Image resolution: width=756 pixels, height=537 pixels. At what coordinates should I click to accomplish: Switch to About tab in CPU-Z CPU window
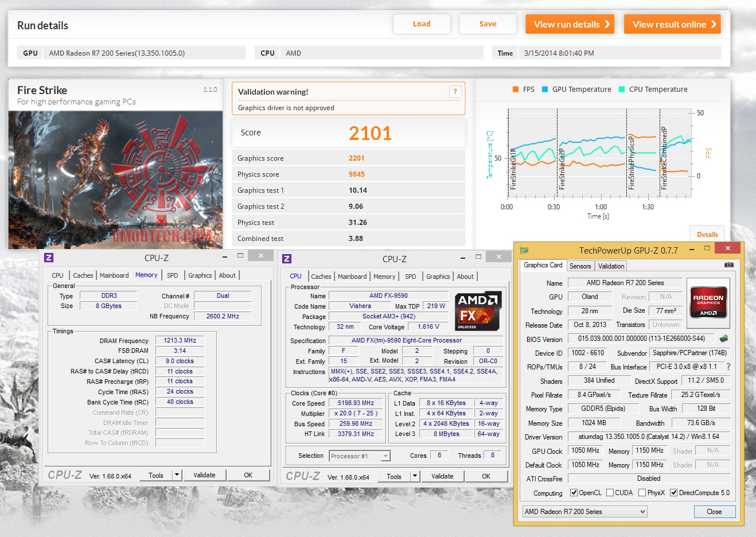point(465,277)
